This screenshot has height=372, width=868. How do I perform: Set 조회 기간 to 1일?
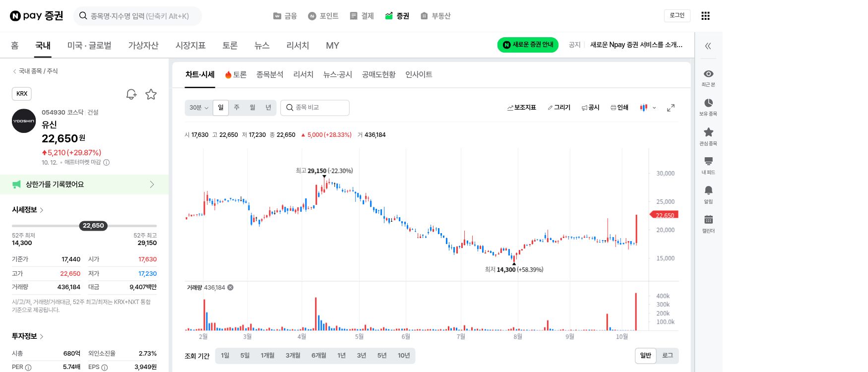pos(225,356)
